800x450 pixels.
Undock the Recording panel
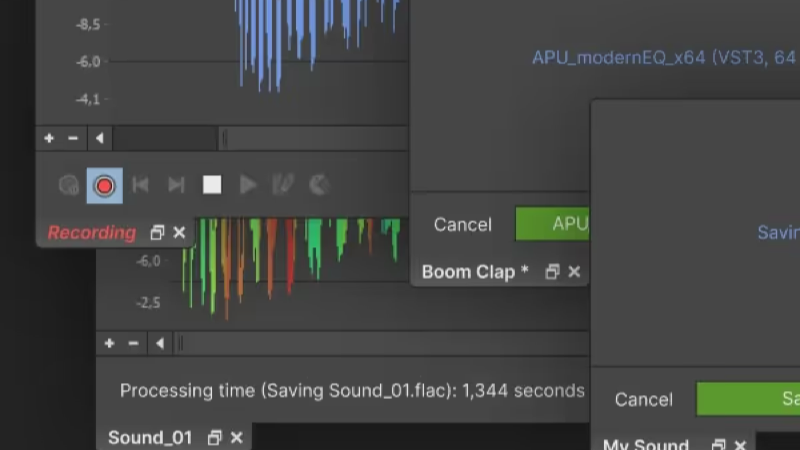[x=157, y=233]
